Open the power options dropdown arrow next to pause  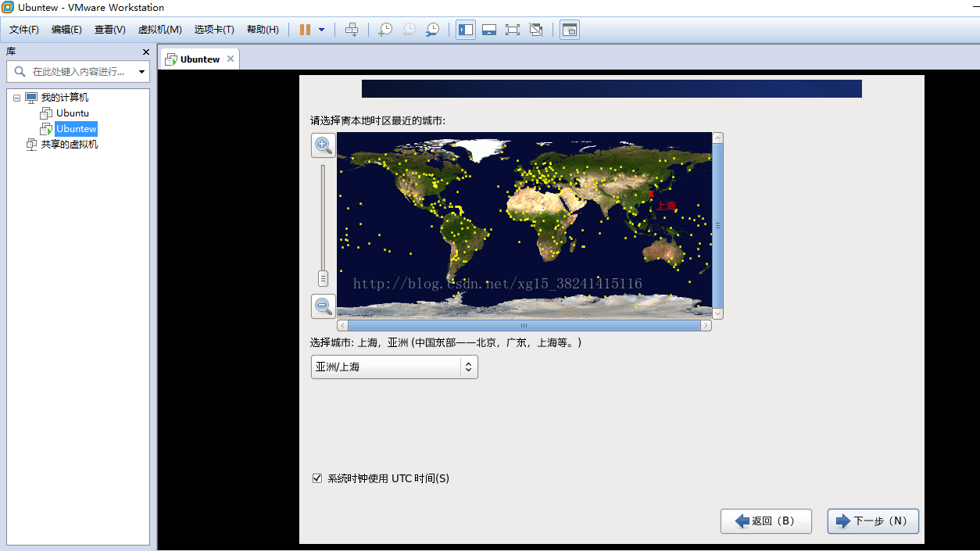coord(321,30)
